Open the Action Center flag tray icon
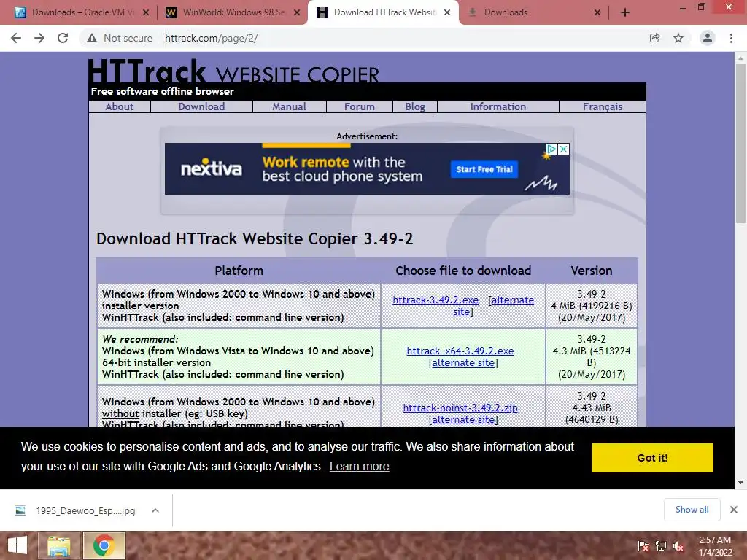This screenshot has width=747, height=560. (643, 546)
